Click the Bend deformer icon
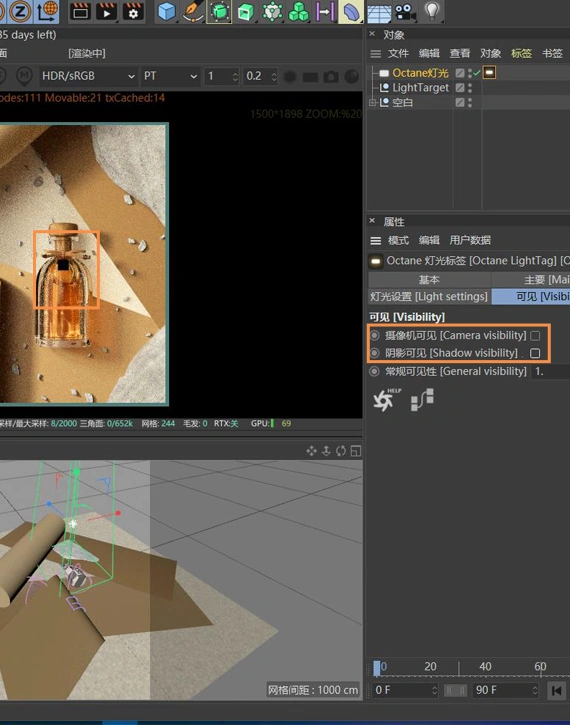570x725 pixels. point(351,12)
